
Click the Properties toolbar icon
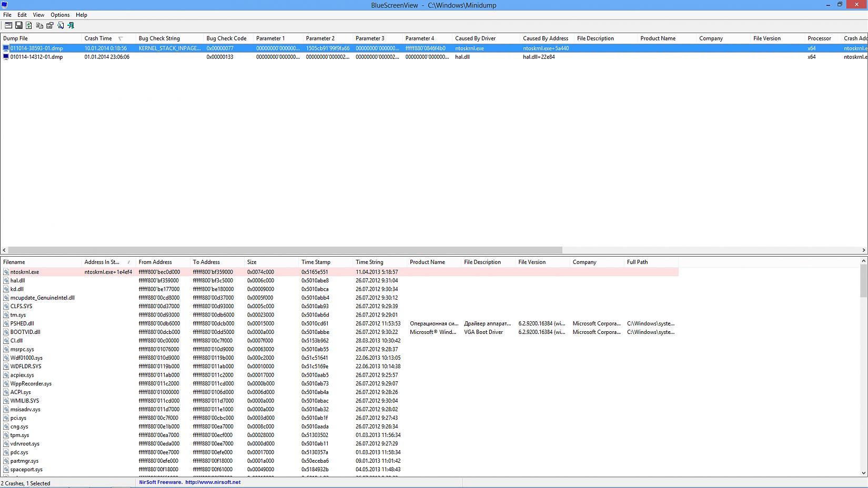click(x=50, y=25)
